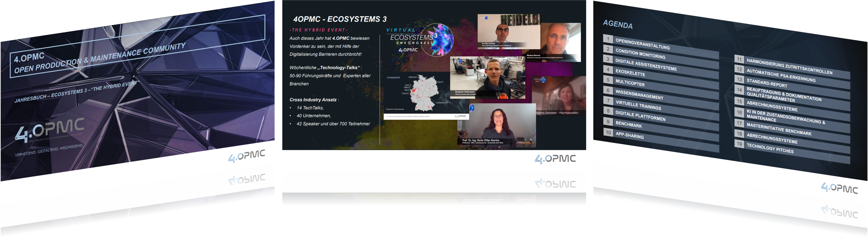Open the Bettina Geissler Rechtsanwältin video thumbnail
This screenshot has width=868, height=250.
[x=559, y=96]
